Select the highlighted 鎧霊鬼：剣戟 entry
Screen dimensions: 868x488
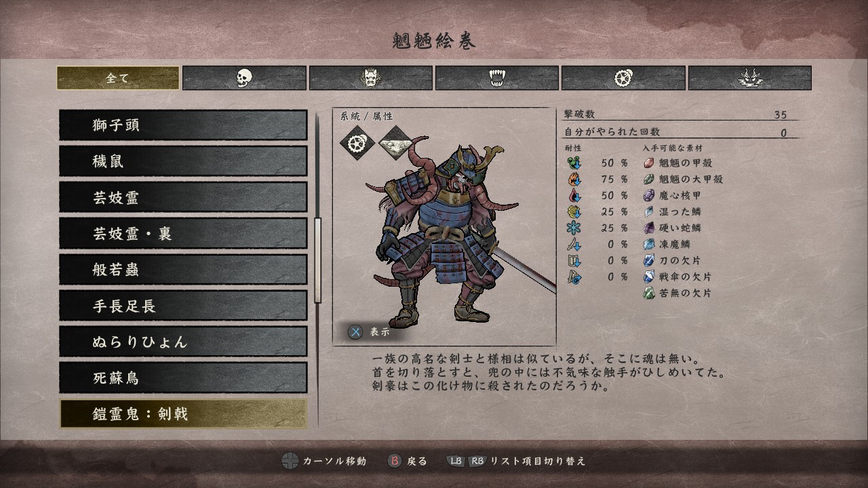(183, 413)
